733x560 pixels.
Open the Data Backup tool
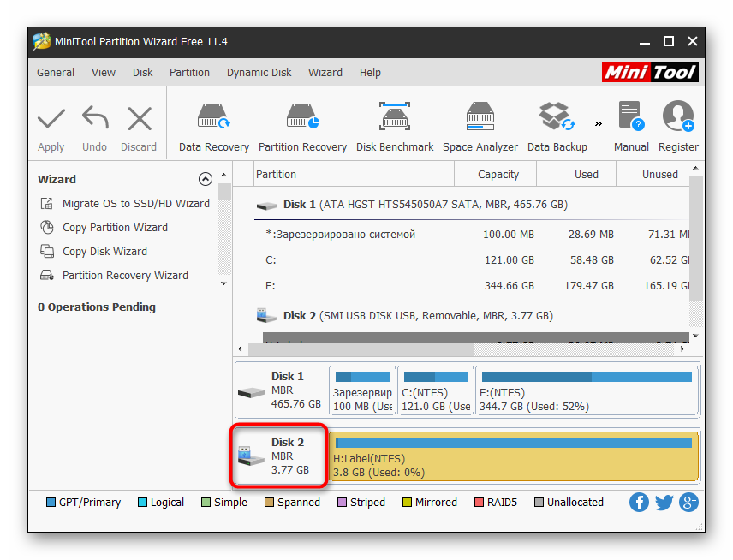(x=557, y=127)
